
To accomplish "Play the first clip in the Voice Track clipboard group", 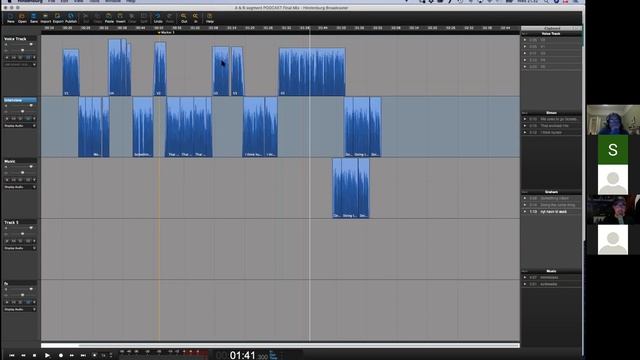I will point(525,40).
